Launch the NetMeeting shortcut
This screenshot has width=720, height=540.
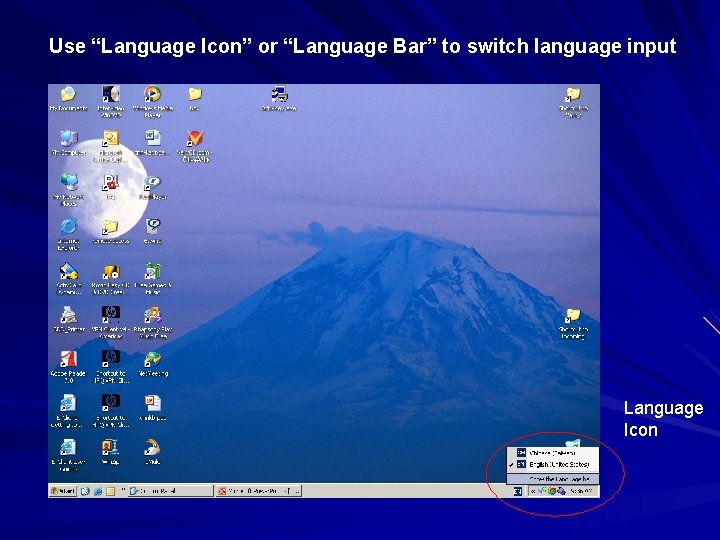pos(153,364)
